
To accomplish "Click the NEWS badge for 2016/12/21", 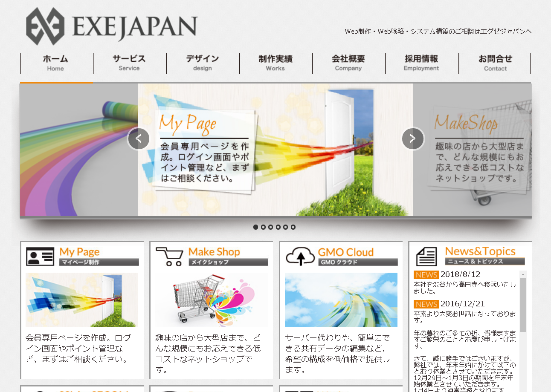I will click(x=426, y=304).
